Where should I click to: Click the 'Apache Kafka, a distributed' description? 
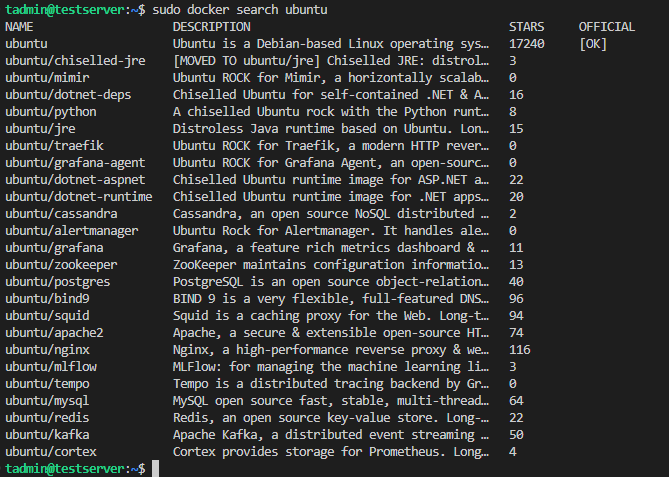tap(331, 435)
